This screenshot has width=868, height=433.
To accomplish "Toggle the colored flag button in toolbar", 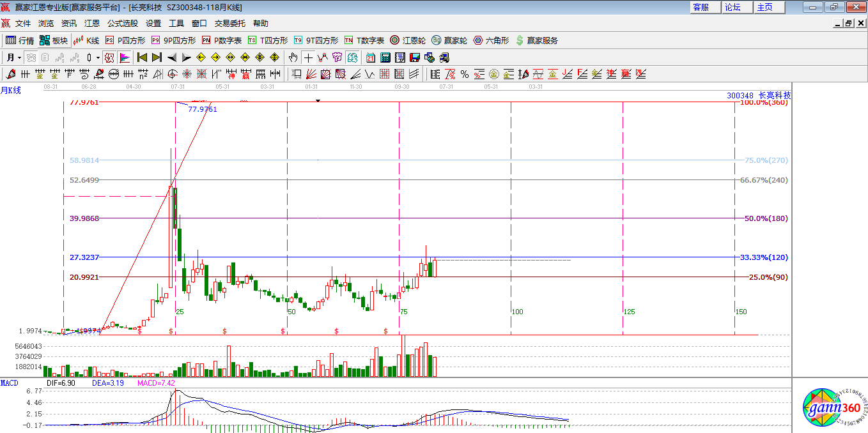I will point(125,57).
